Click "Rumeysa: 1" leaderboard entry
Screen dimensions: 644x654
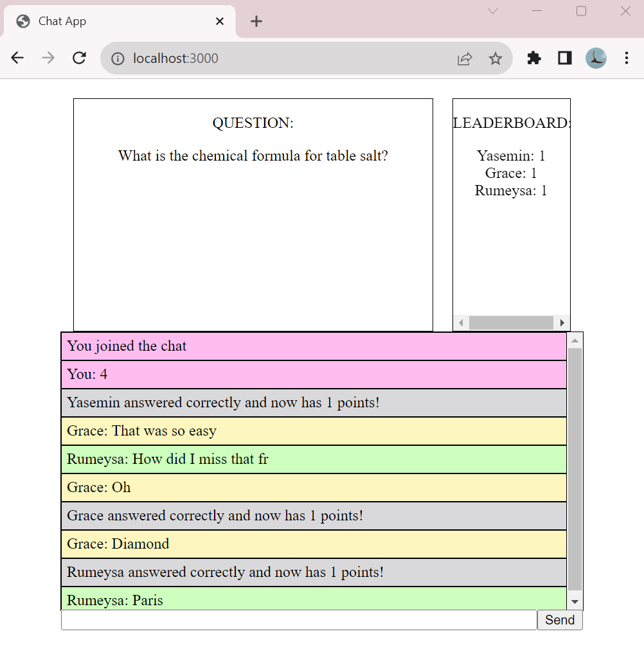[511, 191]
